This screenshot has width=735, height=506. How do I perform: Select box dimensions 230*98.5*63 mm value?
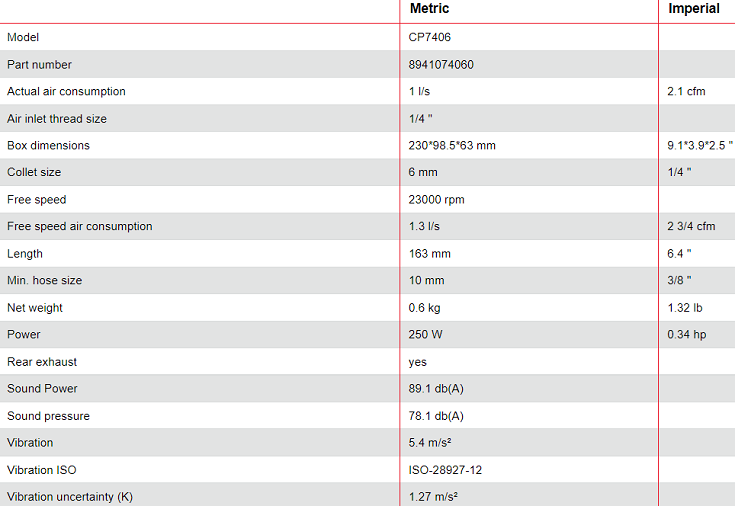click(x=452, y=146)
